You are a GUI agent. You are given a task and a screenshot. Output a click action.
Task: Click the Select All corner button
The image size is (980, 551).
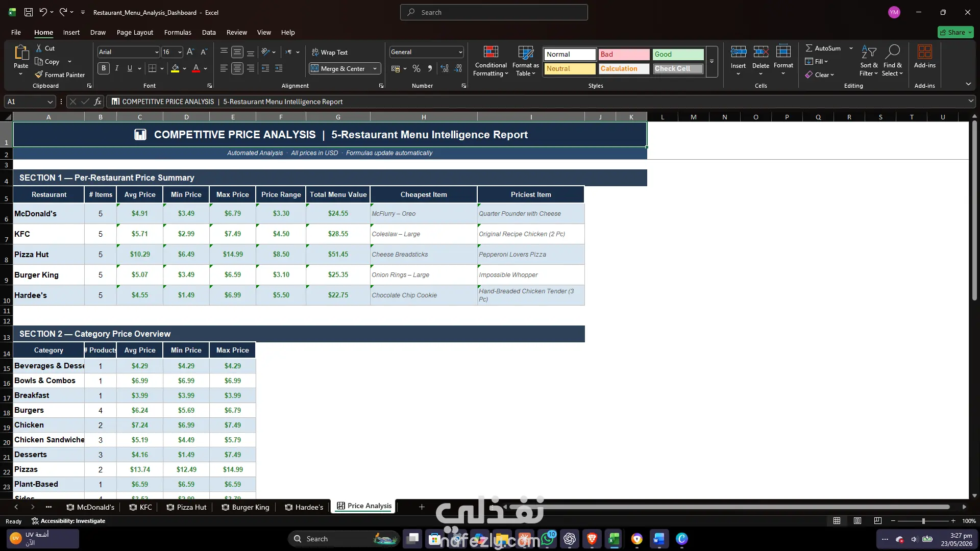point(7,117)
